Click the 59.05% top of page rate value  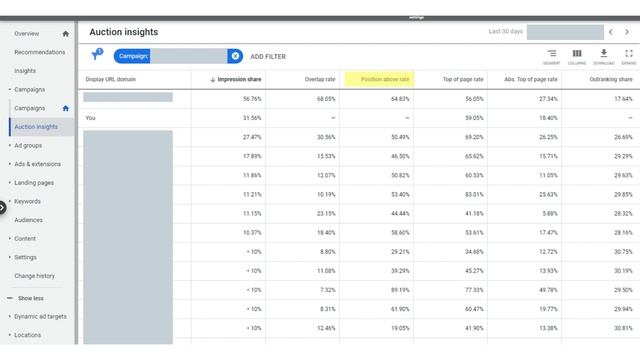pos(474,118)
